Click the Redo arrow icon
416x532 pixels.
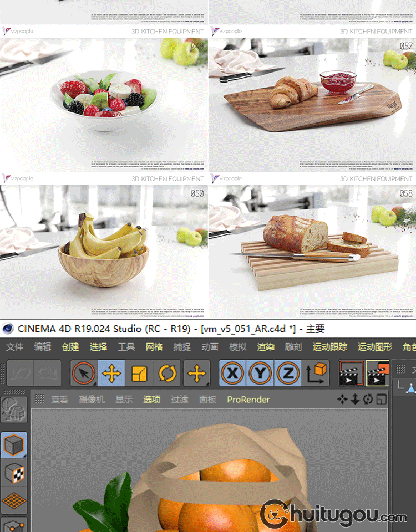(x=47, y=373)
